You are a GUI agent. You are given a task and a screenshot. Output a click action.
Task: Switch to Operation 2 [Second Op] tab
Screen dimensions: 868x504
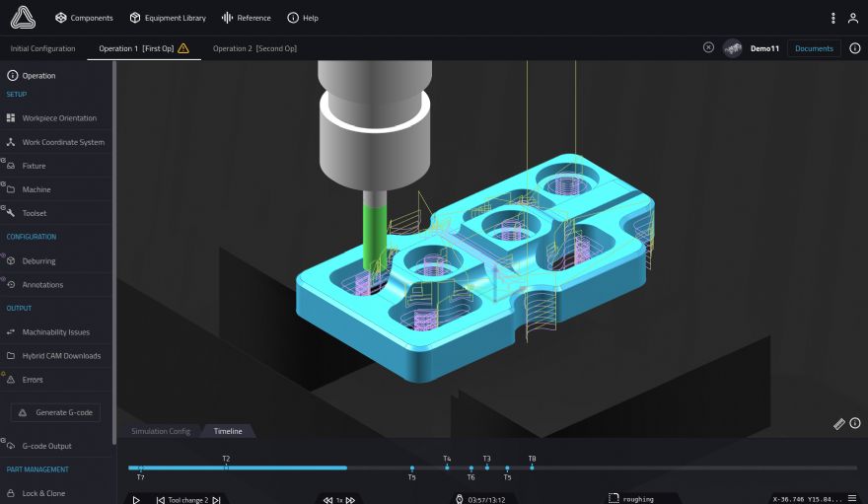coord(254,48)
